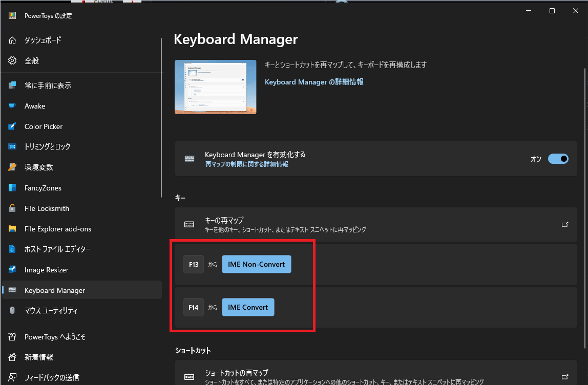This screenshot has height=385, width=588.
Task: Select the File Explorer add-ons folder icon
Action: [x=12, y=229]
